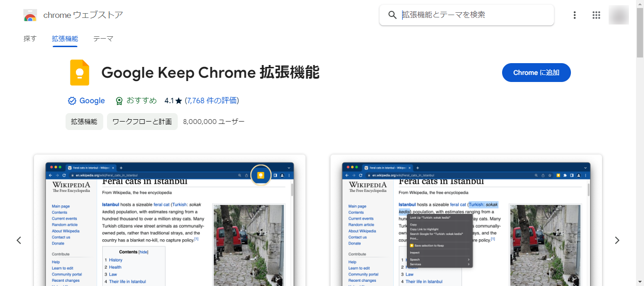This screenshot has width=644, height=286.
Task: Open the three-dot options menu
Action: pyautogui.click(x=575, y=15)
